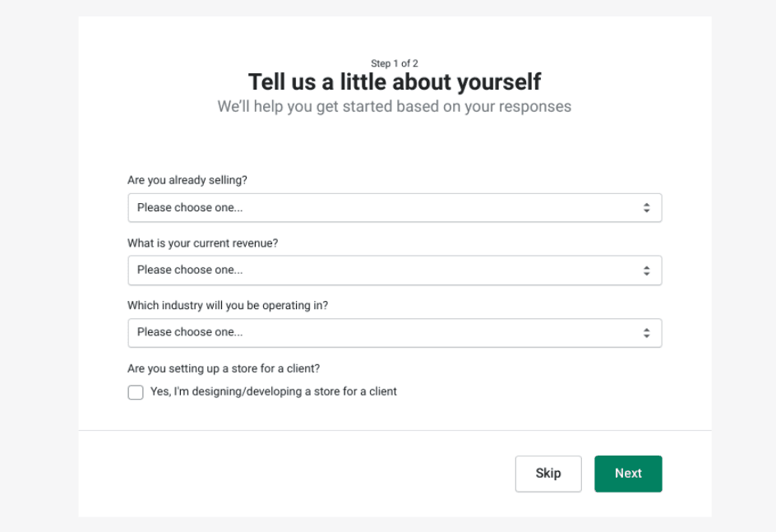This screenshot has width=776, height=532.
Task: Click the up-down arrows icon in the revenue field
Action: (647, 271)
